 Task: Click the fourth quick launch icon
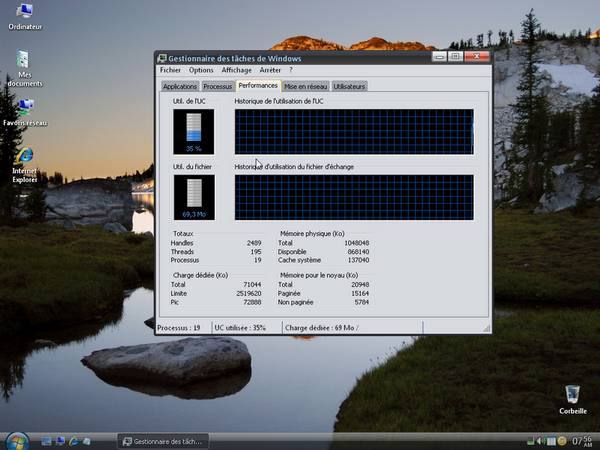[x=86, y=441]
